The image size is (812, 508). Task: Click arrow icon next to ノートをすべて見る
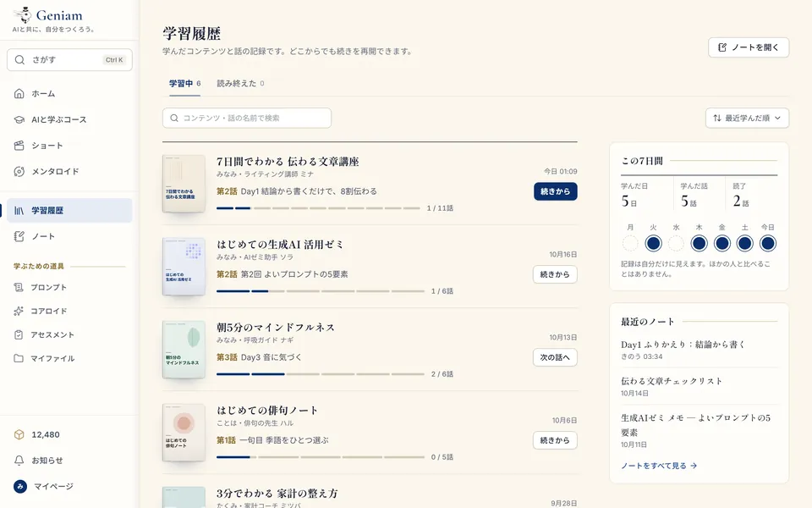694,466
